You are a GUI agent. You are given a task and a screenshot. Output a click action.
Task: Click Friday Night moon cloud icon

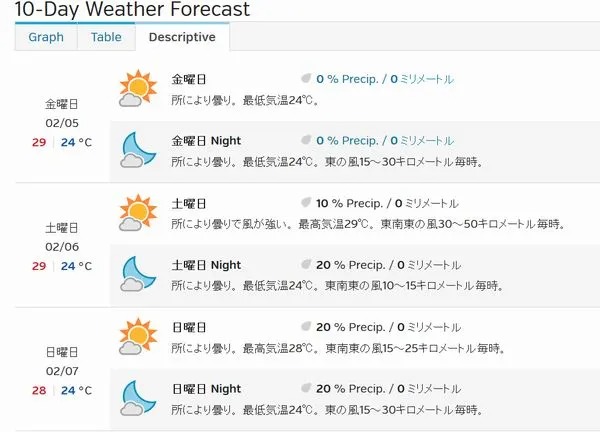point(137,149)
